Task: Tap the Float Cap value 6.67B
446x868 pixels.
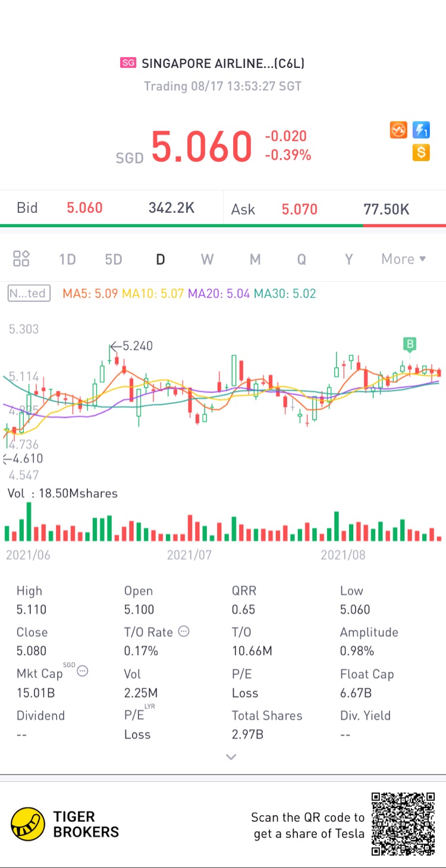Action: [x=356, y=693]
